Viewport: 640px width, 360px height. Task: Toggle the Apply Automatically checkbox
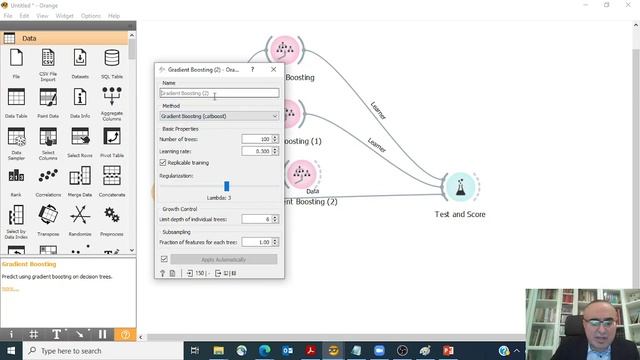164,259
